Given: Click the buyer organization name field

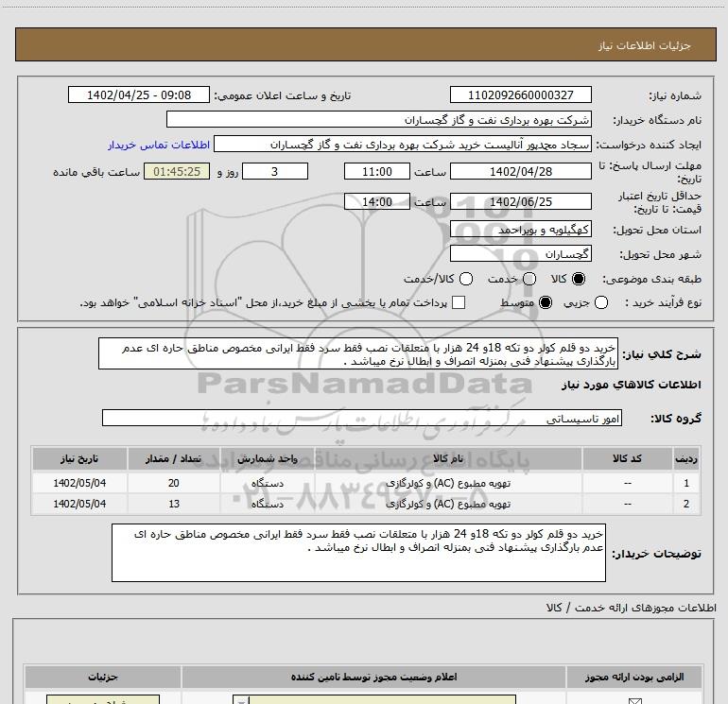Looking at the screenshot, I should pyautogui.click(x=379, y=120).
